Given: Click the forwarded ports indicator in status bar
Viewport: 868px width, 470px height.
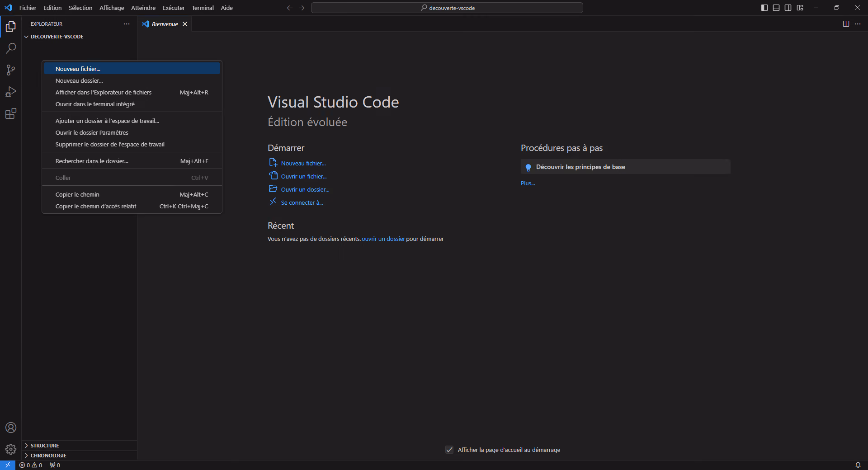Looking at the screenshot, I should [x=55, y=465].
